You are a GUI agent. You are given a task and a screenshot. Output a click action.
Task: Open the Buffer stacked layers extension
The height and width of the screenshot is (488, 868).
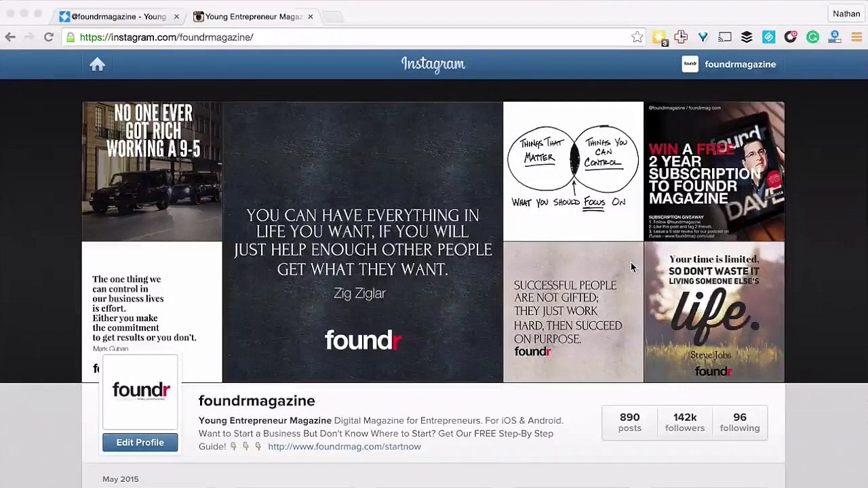[x=747, y=37]
